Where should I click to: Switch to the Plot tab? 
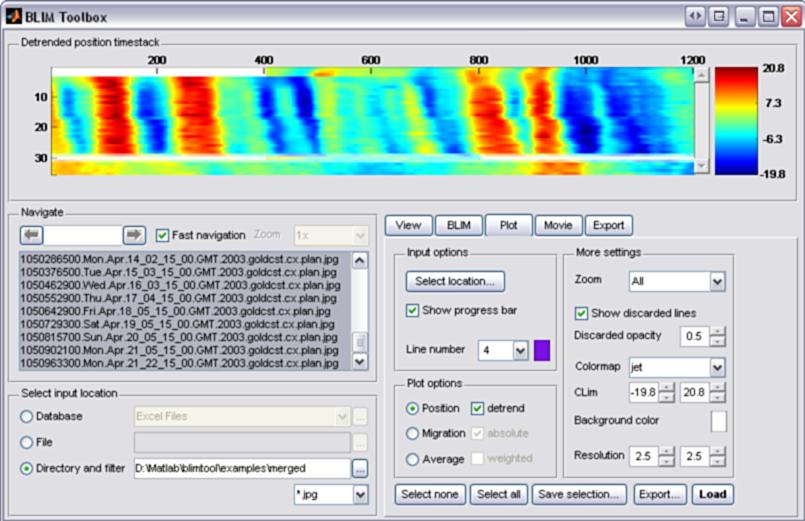coord(508,225)
